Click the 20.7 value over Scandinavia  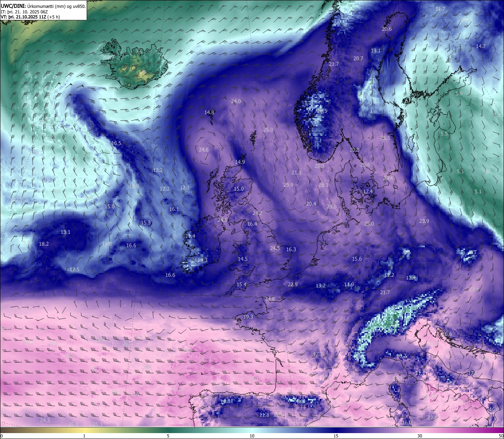(x=358, y=58)
